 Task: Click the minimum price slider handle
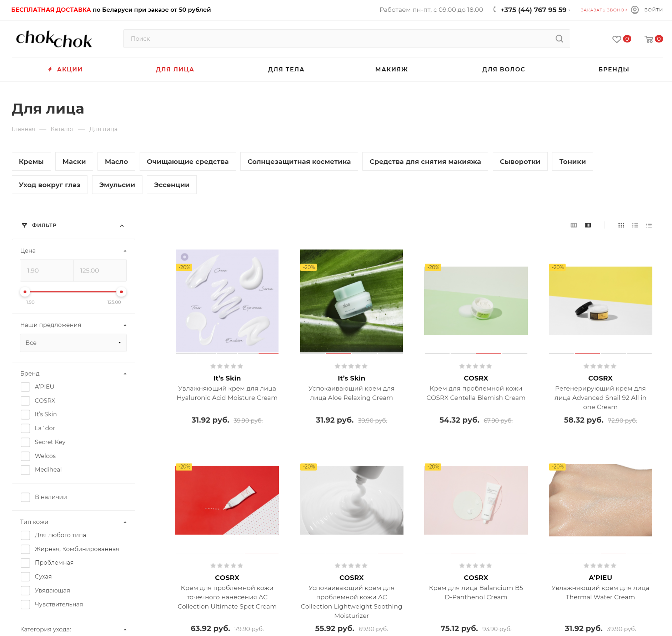25,292
